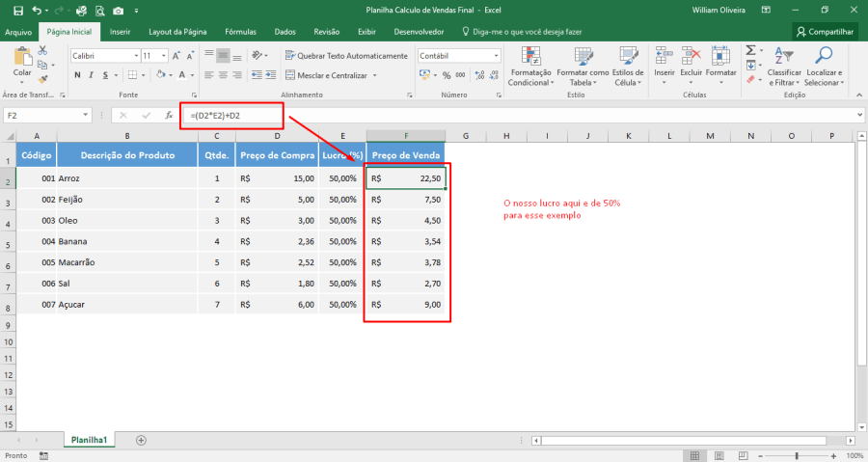Image resolution: width=868 pixels, height=462 pixels.
Task: Toggle Quebrar Texto Automaticamente
Action: [x=346, y=55]
